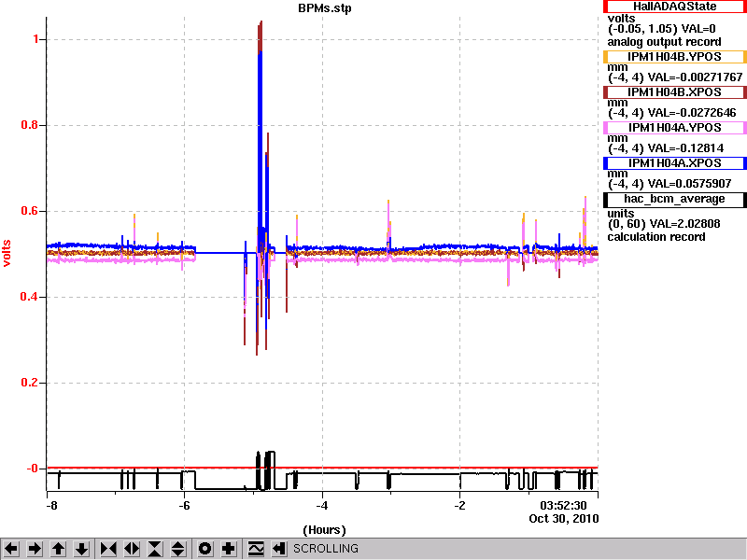Click the '(Hours)' x-axis label

pyautogui.click(x=324, y=530)
